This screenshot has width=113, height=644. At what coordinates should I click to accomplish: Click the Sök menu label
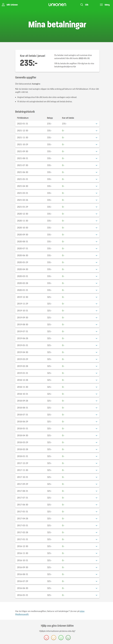[x=87, y=5]
